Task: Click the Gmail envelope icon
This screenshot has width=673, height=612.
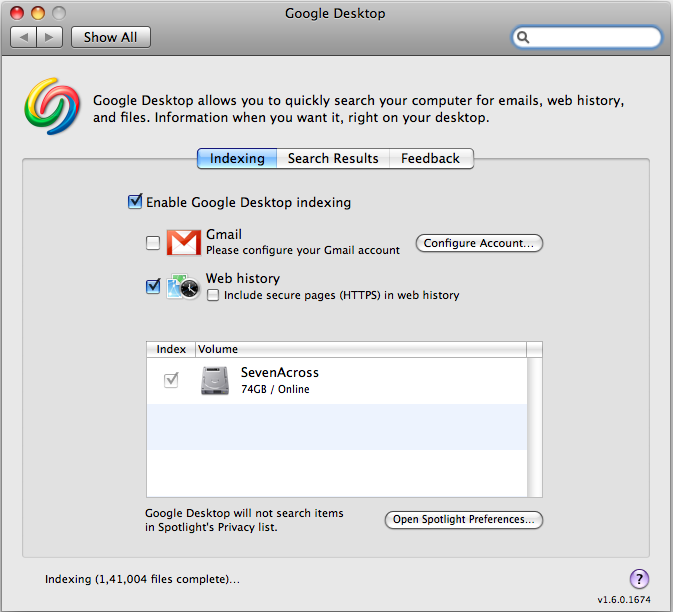Action: (184, 242)
